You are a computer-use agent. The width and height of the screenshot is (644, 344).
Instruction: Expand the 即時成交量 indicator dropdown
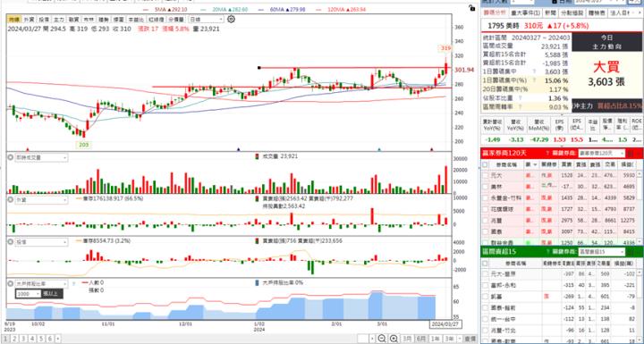click(x=41, y=157)
